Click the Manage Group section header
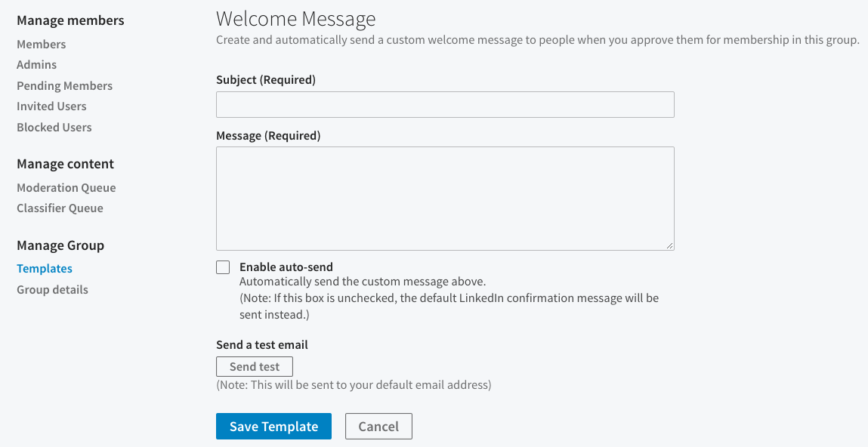The image size is (868, 447). click(60, 245)
